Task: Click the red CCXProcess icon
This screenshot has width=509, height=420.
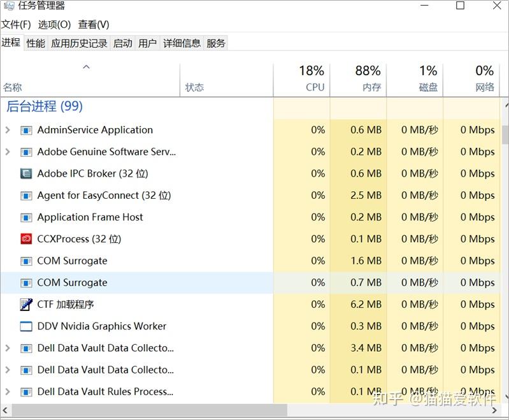Action: [x=26, y=239]
